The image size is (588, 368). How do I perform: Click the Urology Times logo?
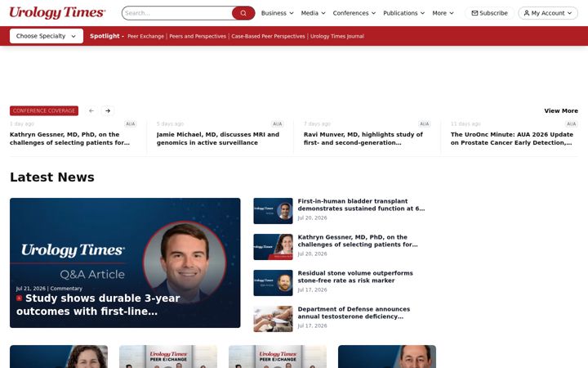point(57,13)
